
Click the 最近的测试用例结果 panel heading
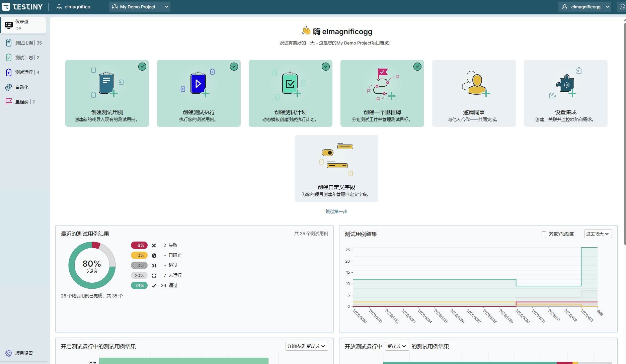(x=85, y=234)
